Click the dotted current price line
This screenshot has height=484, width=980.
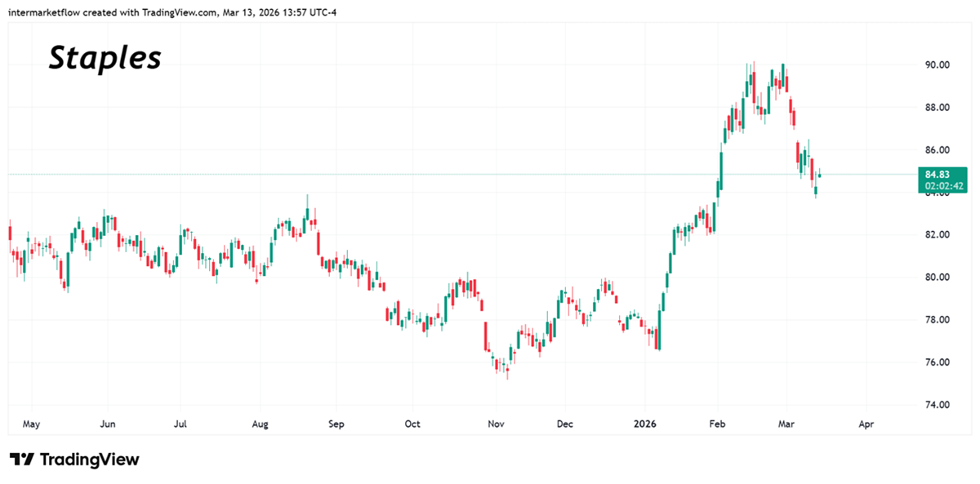[x=408, y=173]
